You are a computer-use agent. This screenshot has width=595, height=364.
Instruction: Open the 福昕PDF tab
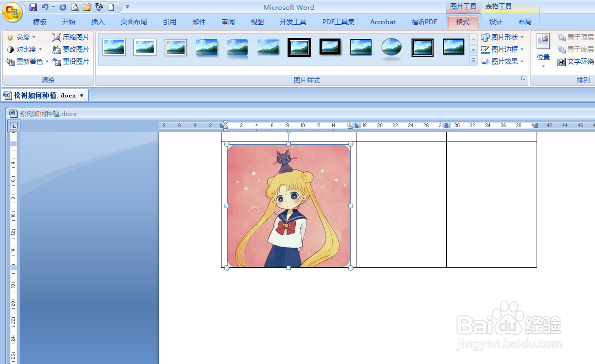pos(424,22)
